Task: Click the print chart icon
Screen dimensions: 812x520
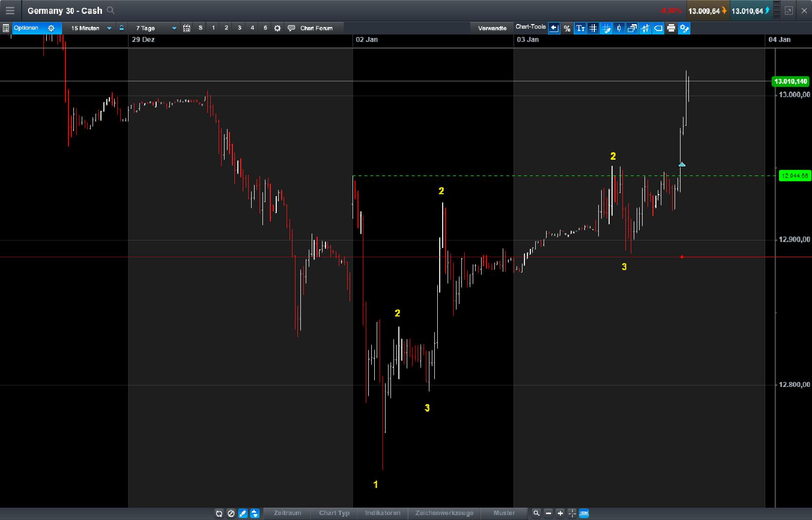Action: pos(671,28)
